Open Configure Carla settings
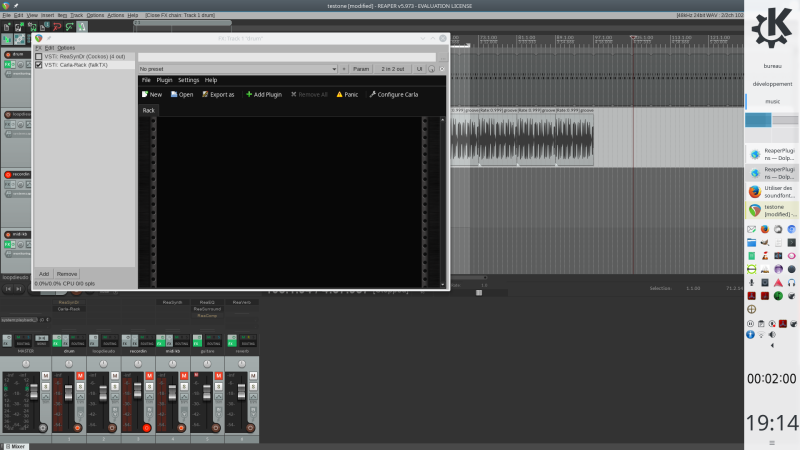The width and height of the screenshot is (800, 450). [394, 94]
